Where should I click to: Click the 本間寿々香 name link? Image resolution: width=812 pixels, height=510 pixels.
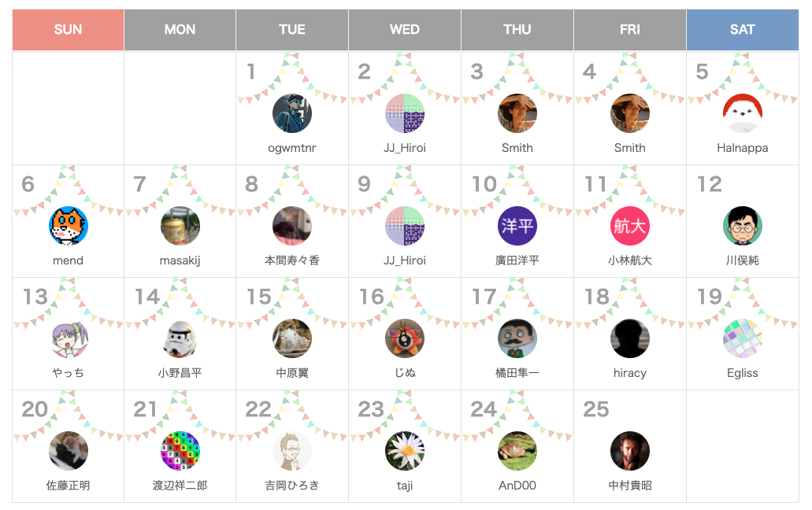click(292, 261)
